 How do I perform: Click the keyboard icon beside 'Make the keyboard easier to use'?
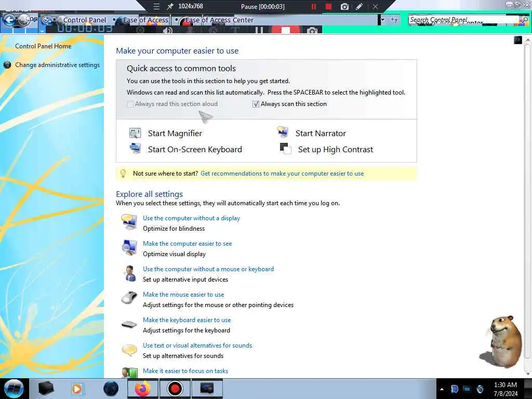click(x=129, y=325)
